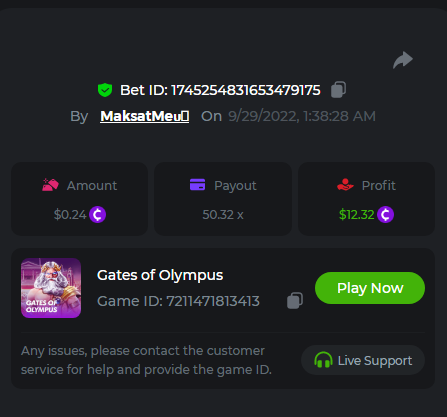Click the purple coin icon beside $0.24
Viewport: 447px width, 417px height.
pos(98,215)
